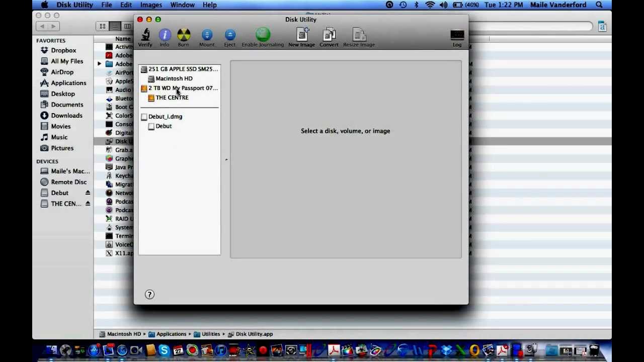Open the Edit menu

[126, 5]
